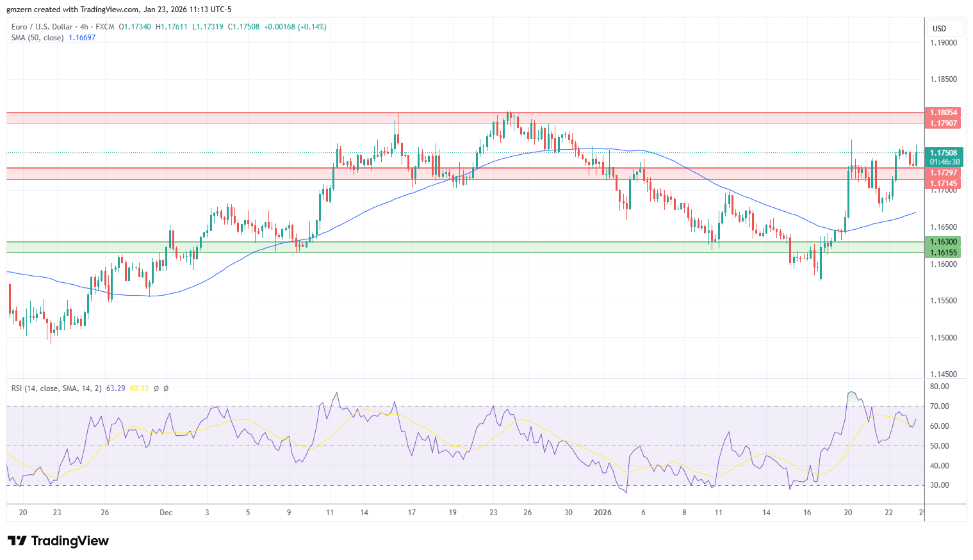
Task: Click the 30 date on time axis
Action: click(569, 513)
